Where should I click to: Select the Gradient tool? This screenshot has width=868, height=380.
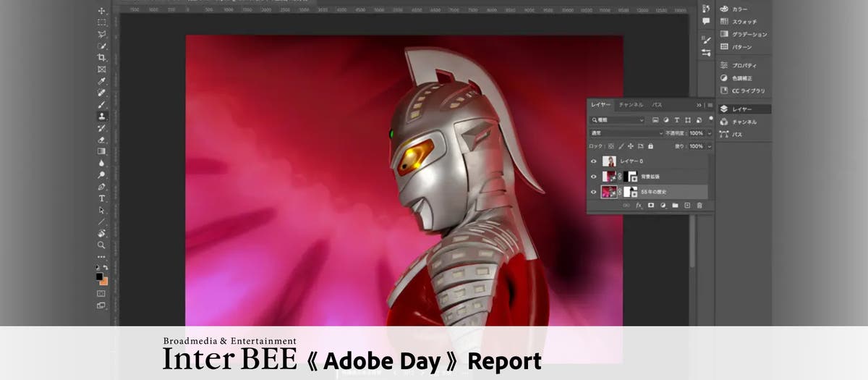tap(102, 151)
